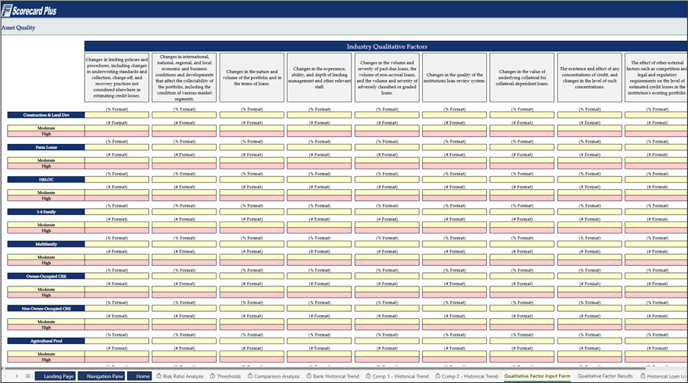Click the Industry Qualitative Factors header bar

(x=386, y=46)
